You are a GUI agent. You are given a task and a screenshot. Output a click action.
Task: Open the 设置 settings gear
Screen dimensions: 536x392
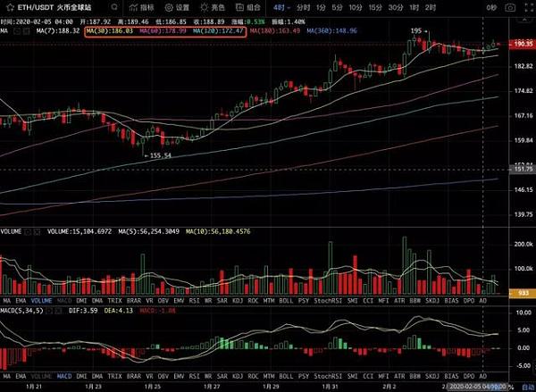[177, 7]
